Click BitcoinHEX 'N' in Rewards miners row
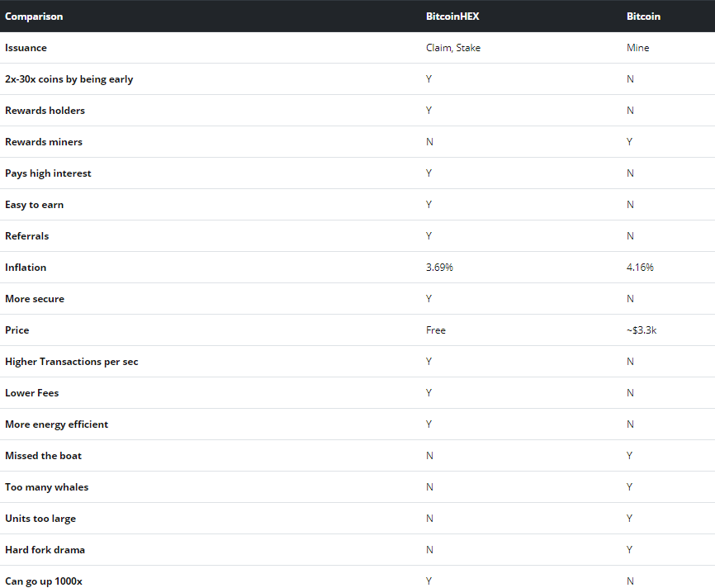 (429, 142)
